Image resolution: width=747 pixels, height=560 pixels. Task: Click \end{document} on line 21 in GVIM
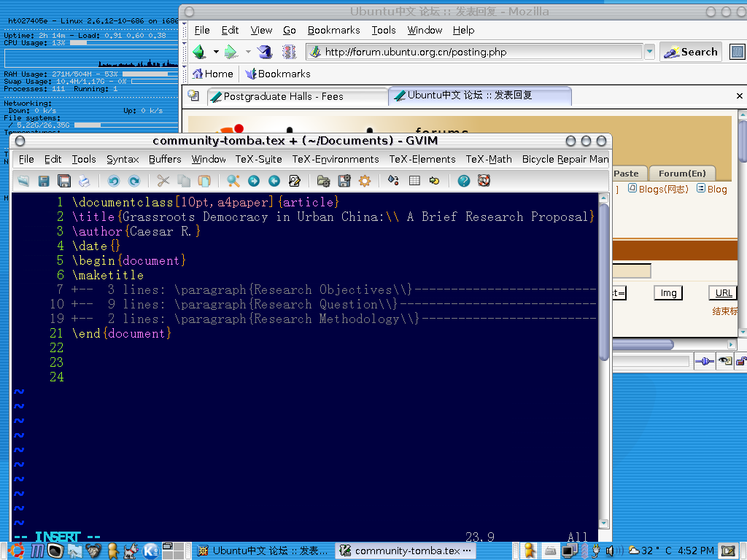[122, 333]
